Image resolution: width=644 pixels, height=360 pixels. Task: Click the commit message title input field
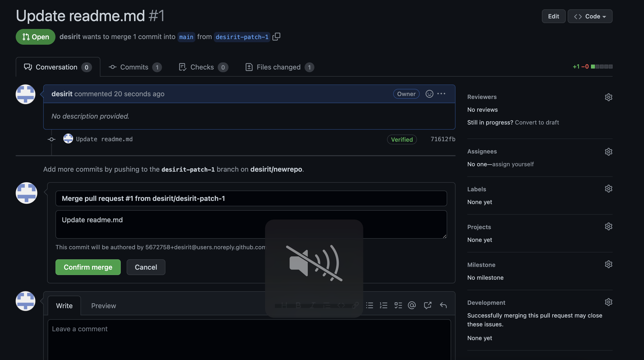251,198
